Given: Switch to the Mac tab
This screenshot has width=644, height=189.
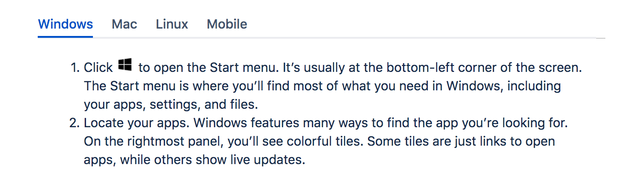Looking at the screenshot, I should [124, 24].
